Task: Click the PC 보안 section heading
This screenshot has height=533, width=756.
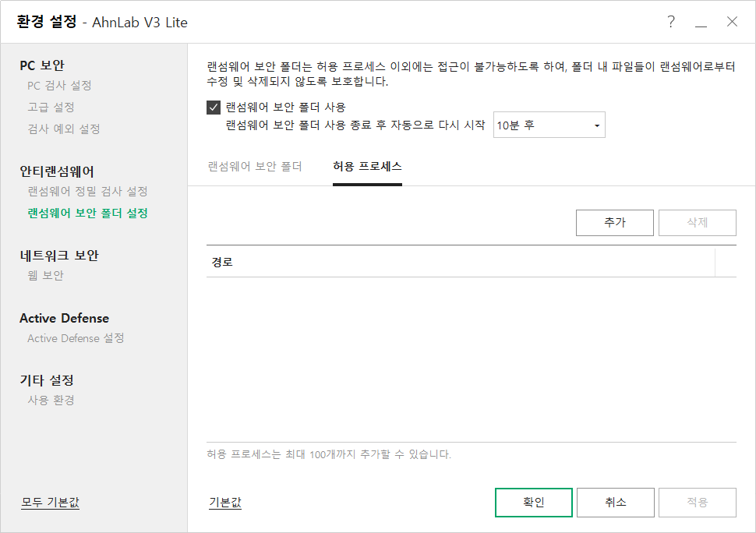Action: pos(42,65)
